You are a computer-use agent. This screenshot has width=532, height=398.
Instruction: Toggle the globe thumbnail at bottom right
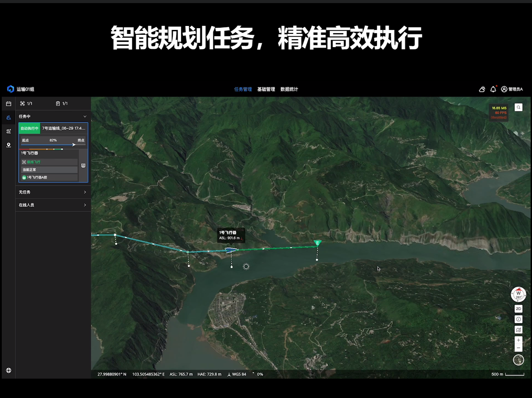pyautogui.click(x=518, y=360)
